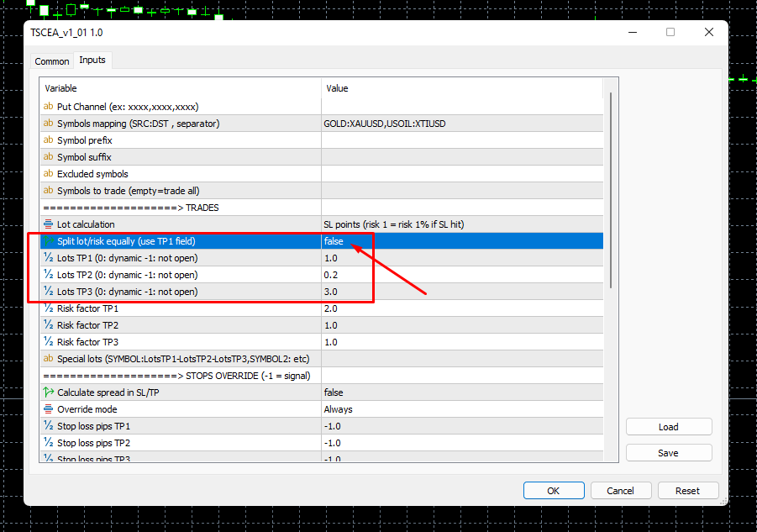The width and height of the screenshot is (757, 532).
Task: Edit the Symbol suffix value field
Action: pyautogui.click(x=462, y=157)
